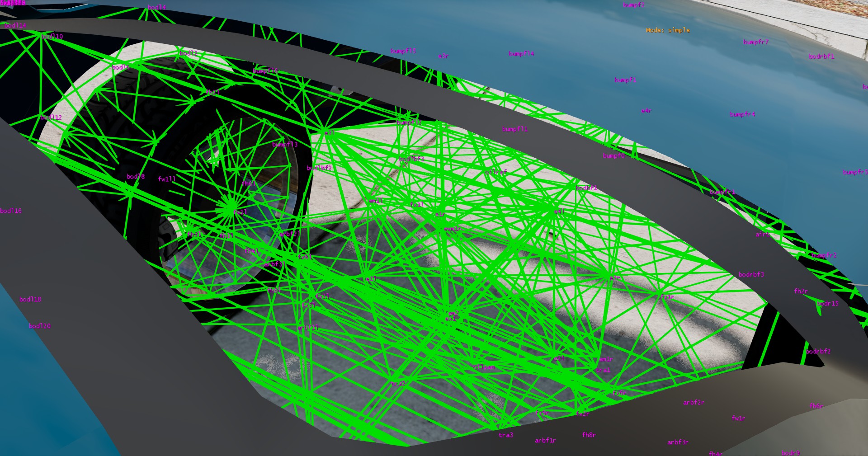Select the "bodl16" node label
The height and width of the screenshot is (456, 868).
11,211
